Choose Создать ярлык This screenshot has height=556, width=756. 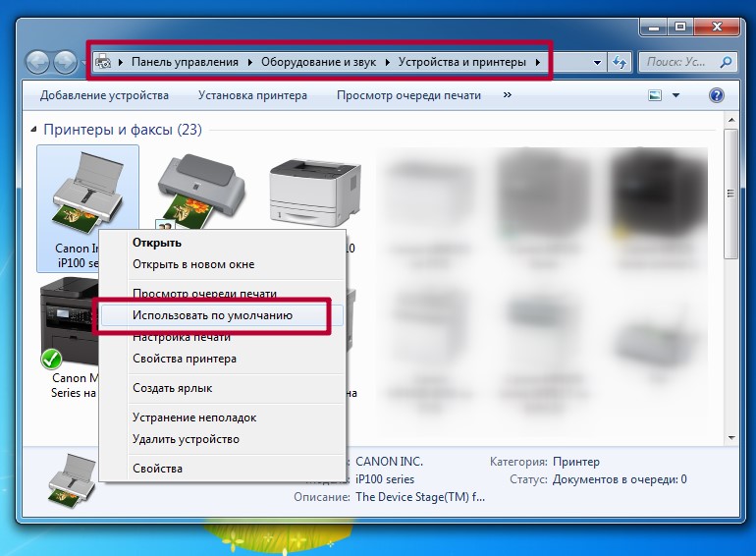222,388
